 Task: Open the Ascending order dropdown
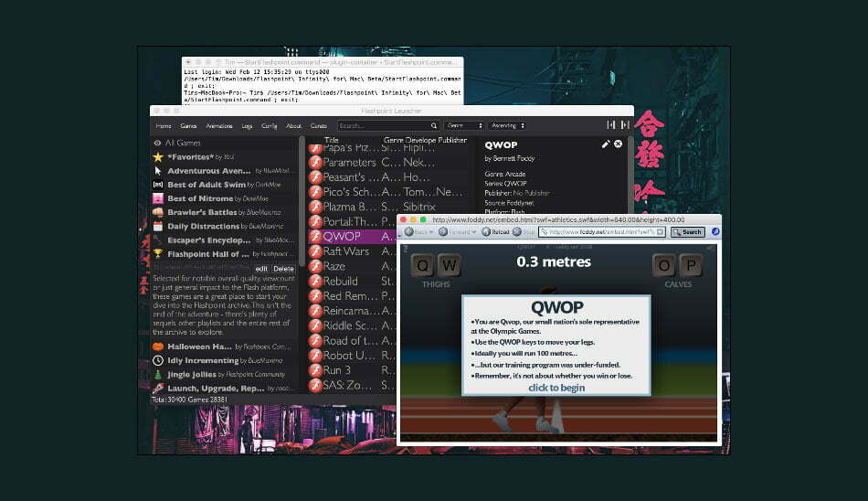507,126
